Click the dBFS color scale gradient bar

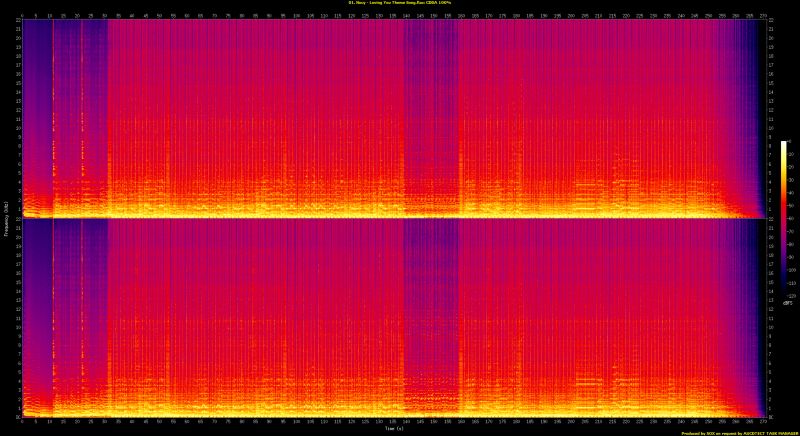784,220
